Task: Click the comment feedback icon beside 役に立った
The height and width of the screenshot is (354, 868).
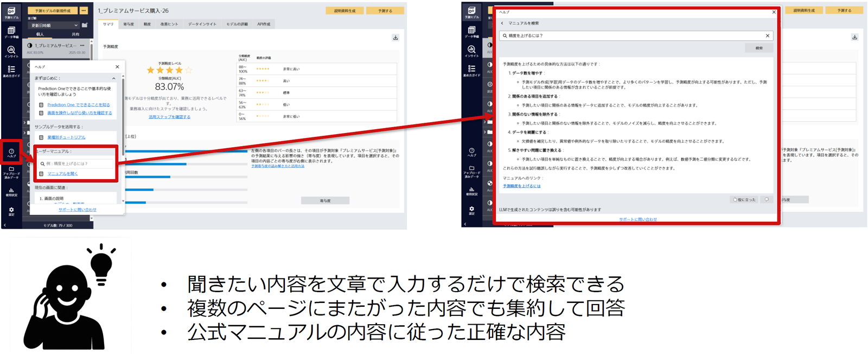Action: (x=767, y=200)
